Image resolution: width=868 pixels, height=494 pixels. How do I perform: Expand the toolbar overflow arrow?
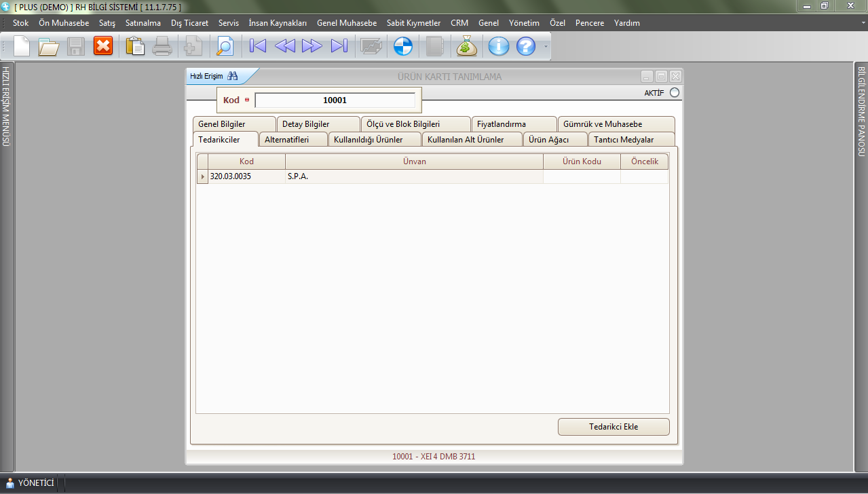[x=545, y=47]
